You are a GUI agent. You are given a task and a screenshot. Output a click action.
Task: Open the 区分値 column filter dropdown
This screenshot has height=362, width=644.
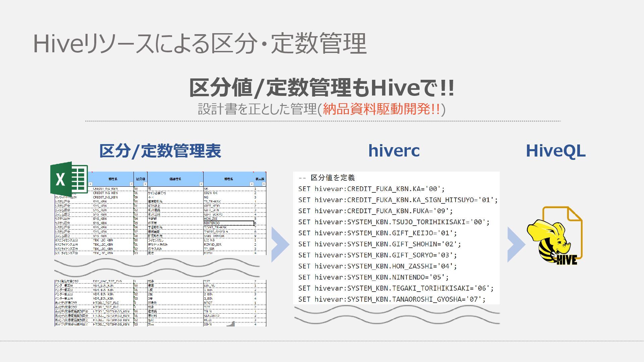pos(145,184)
